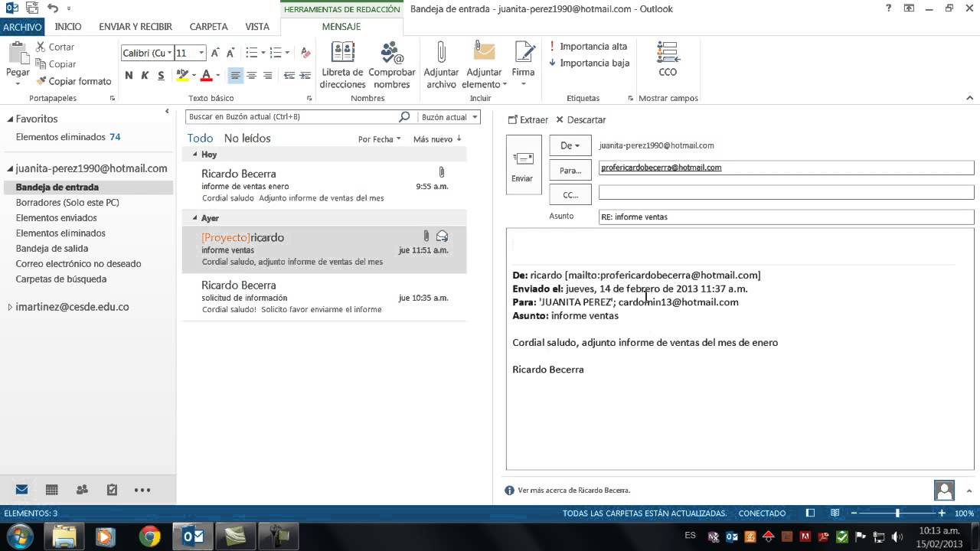Click the CC... button

click(570, 194)
